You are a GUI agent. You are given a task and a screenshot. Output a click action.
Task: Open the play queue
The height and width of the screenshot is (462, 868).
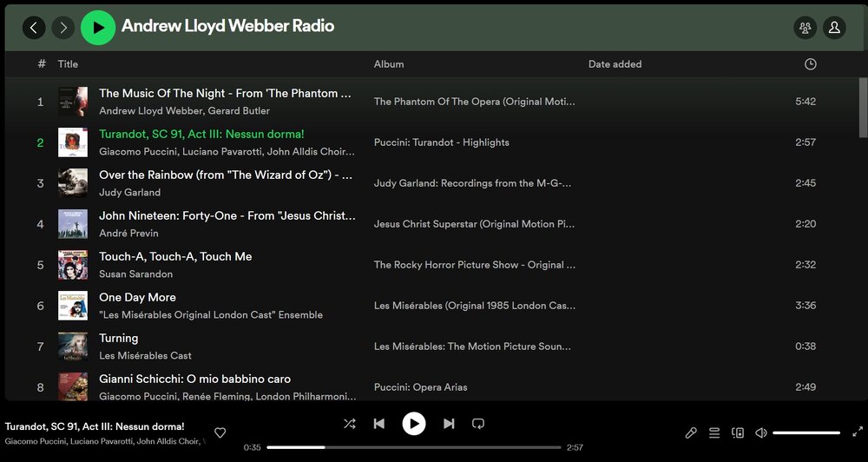pos(714,432)
